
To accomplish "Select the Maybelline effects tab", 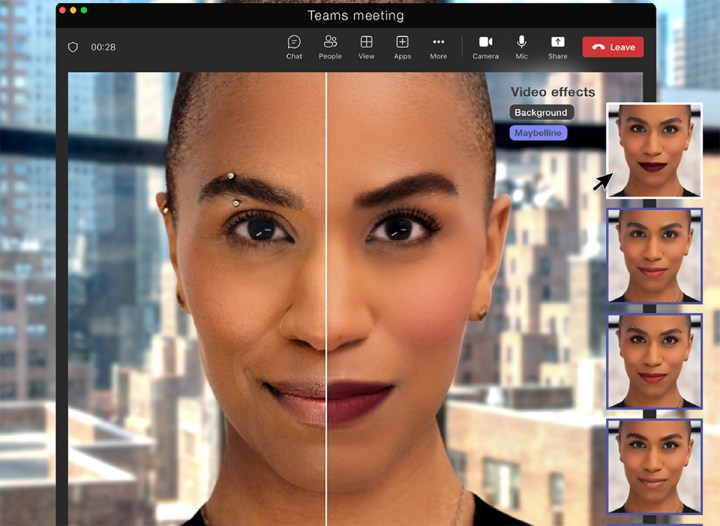I will click(x=538, y=133).
